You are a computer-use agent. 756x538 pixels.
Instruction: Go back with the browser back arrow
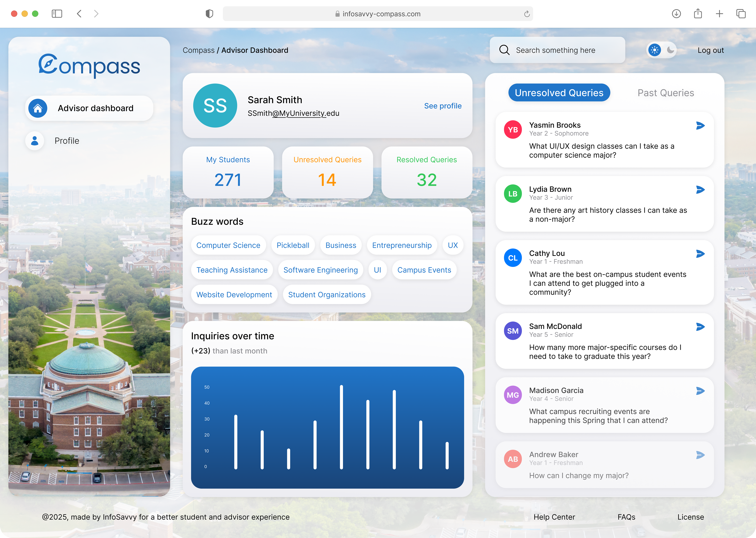79,14
